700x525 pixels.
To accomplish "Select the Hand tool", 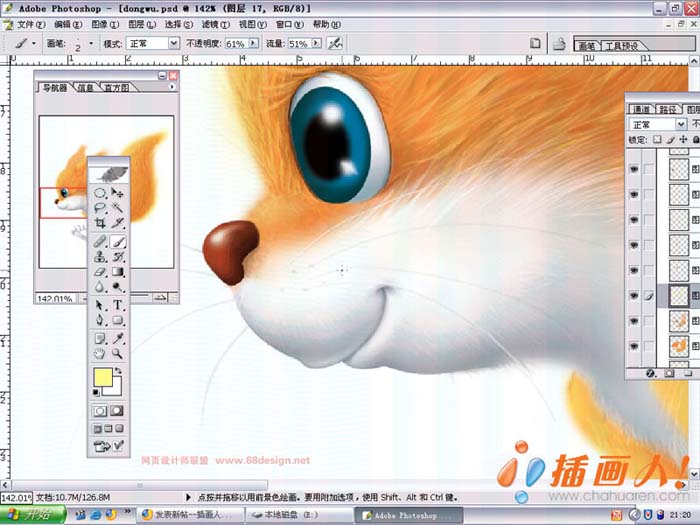I will (x=100, y=354).
